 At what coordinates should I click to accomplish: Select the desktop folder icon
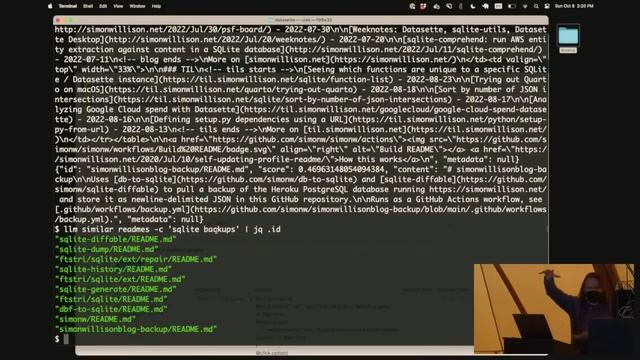click(568, 37)
